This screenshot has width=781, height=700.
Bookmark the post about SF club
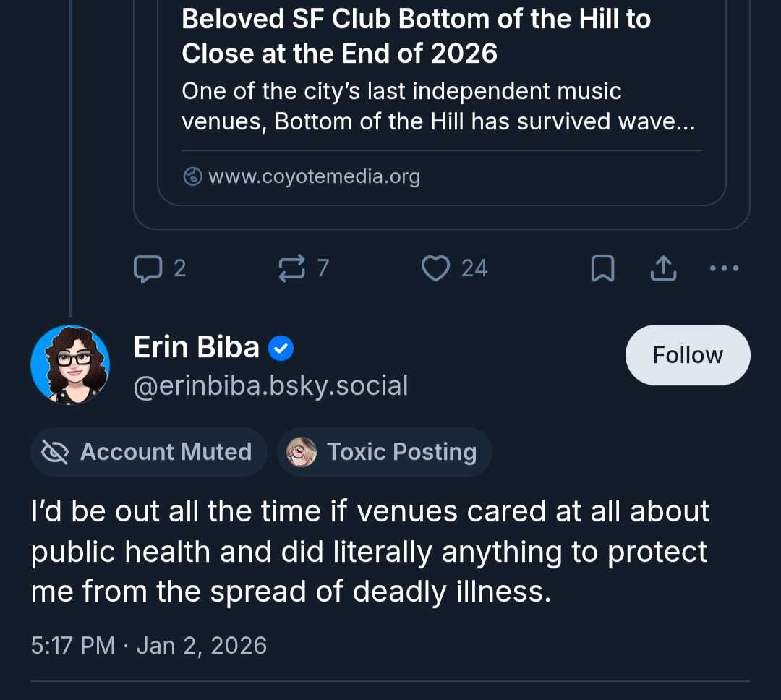pos(603,269)
